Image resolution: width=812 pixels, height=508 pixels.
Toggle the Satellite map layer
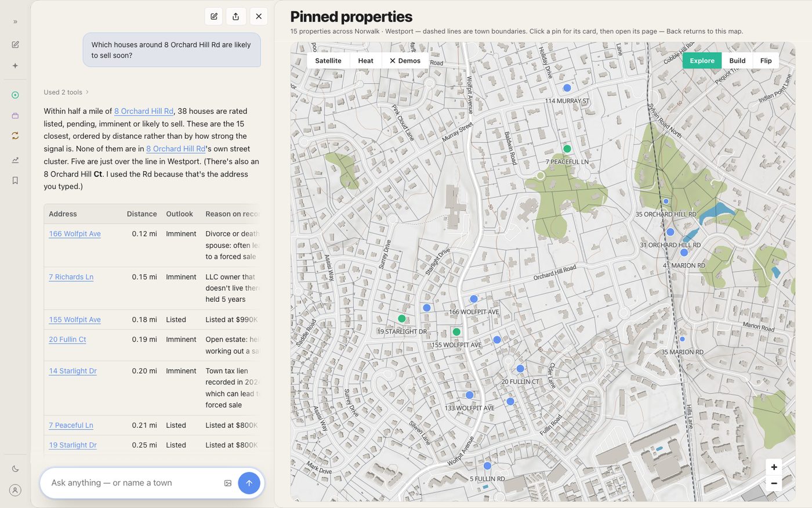click(x=328, y=61)
